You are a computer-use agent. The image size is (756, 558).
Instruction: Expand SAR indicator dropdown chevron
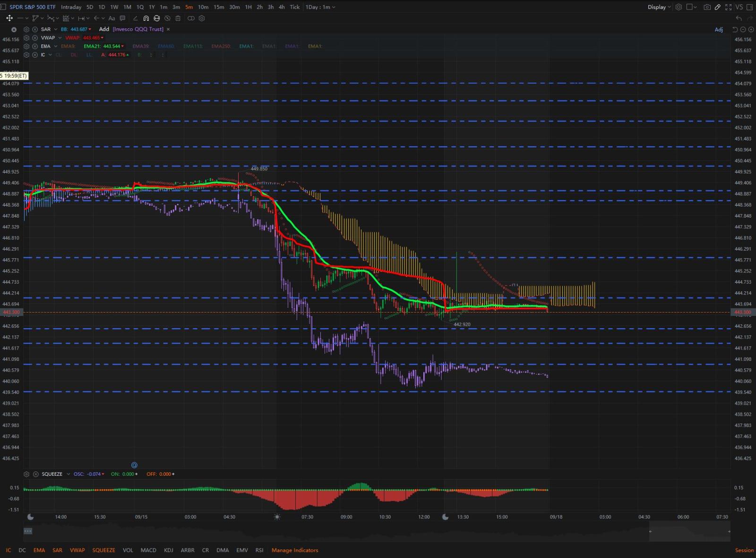tap(56, 29)
